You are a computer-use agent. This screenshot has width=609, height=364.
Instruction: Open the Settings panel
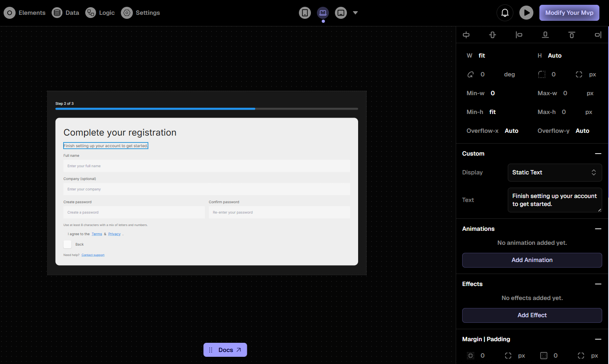click(140, 13)
